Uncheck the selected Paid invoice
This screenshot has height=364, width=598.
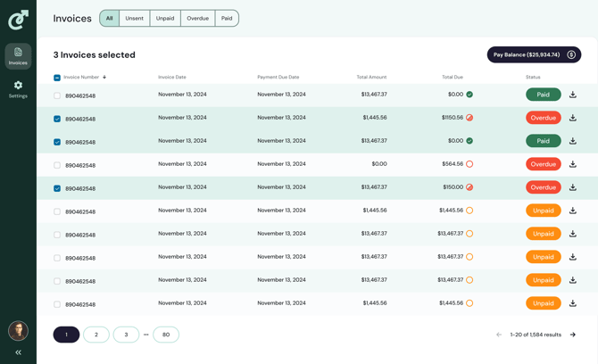click(57, 142)
